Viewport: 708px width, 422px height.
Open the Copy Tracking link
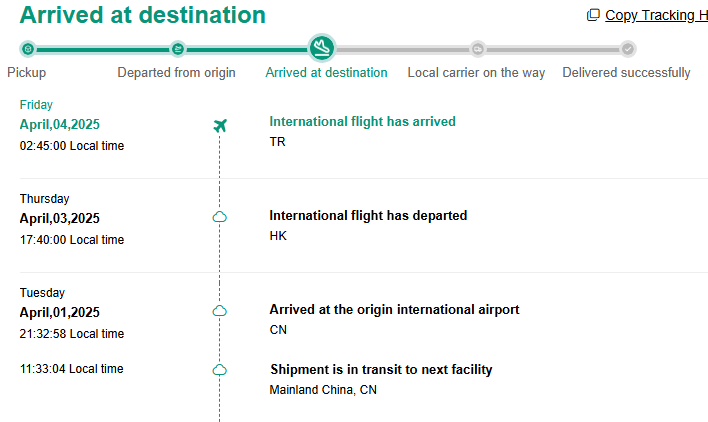tap(656, 15)
